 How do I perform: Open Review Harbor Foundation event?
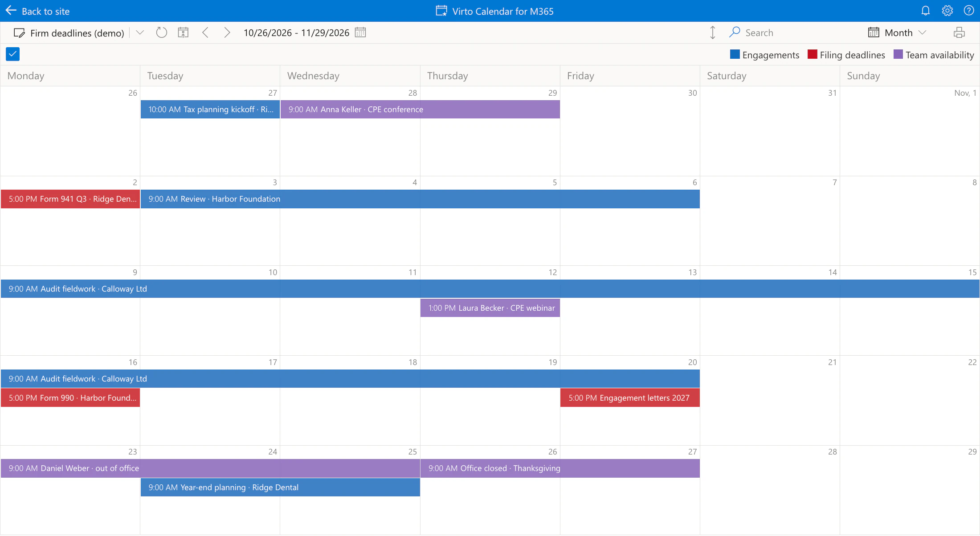click(x=420, y=199)
